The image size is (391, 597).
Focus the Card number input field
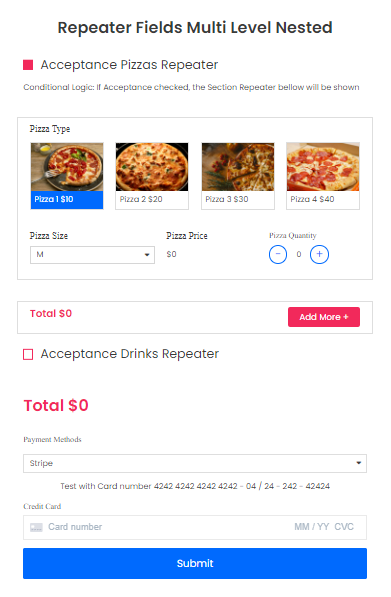[x=75, y=527]
